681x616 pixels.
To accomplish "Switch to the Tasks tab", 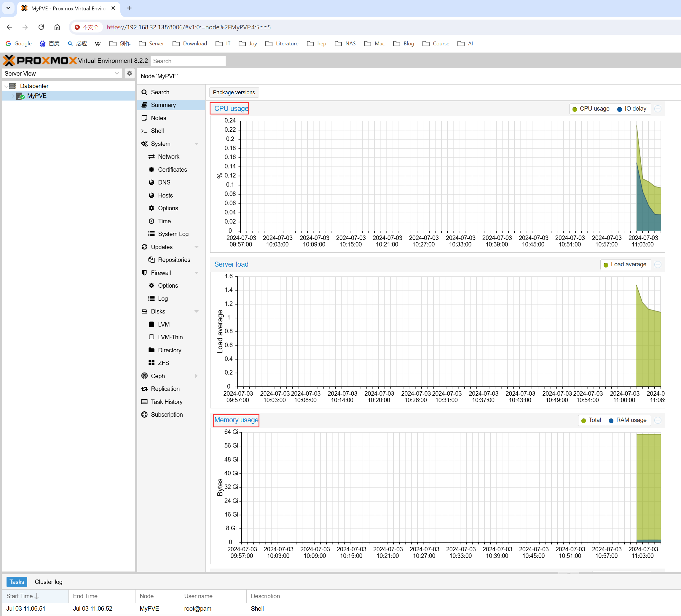I will coord(17,582).
